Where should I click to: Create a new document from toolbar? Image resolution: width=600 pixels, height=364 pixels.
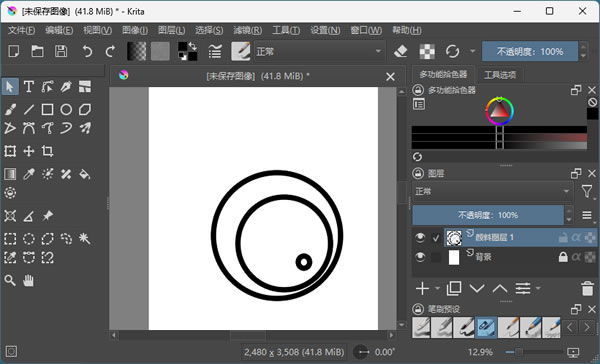coord(14,51)
